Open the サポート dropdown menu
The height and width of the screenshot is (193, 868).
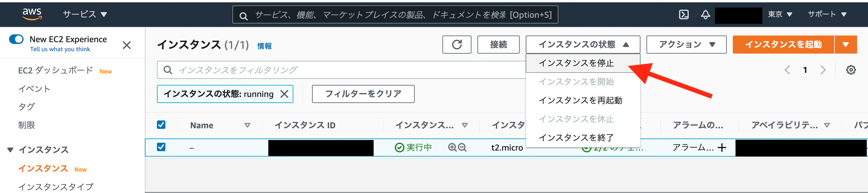[x=827, y=14]
